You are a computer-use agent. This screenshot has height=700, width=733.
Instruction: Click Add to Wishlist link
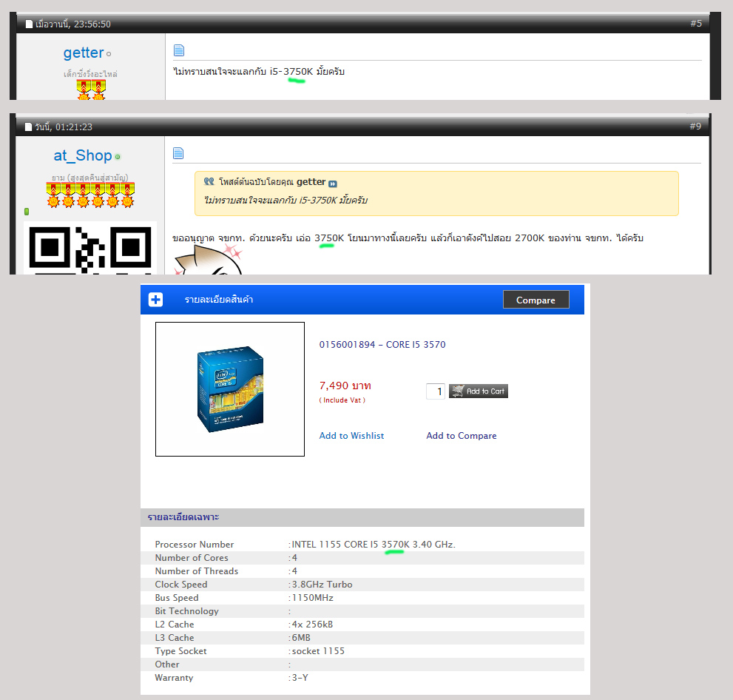pos(351,436)
